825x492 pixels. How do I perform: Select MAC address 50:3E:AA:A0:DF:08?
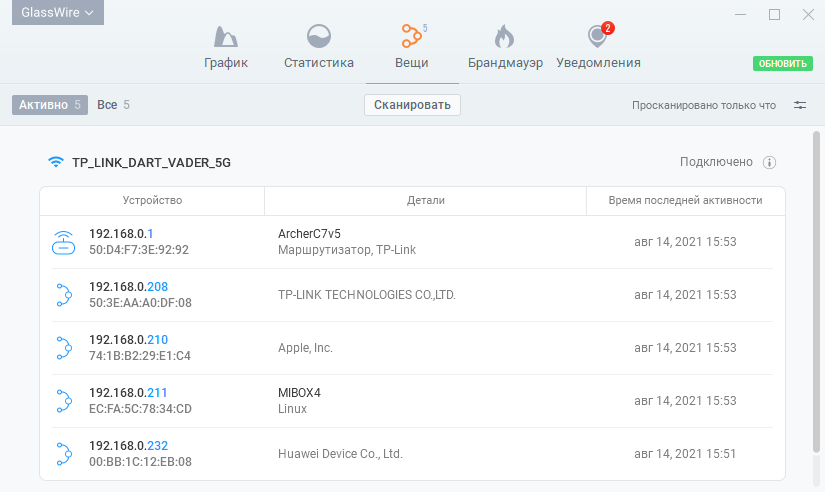pyautogui.click(x=140, y=303)
